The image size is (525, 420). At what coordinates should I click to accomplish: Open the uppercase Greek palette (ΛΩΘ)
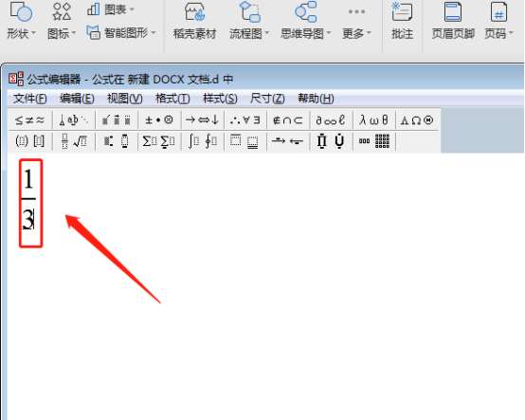(x=417, y=119)
